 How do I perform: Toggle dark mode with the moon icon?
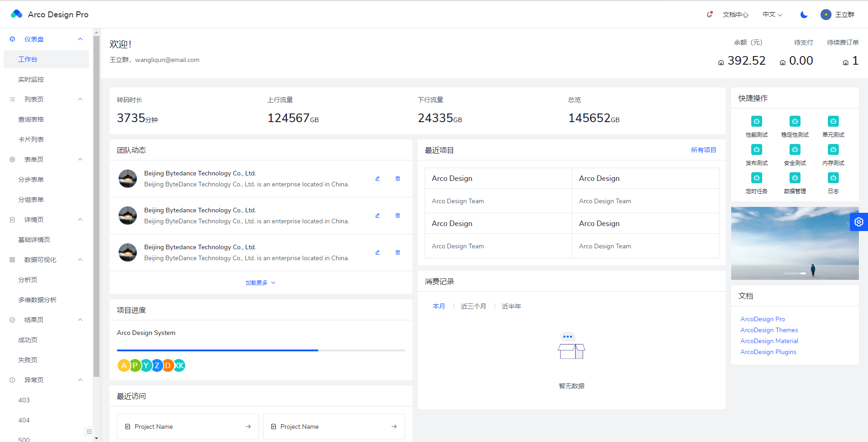804,15
